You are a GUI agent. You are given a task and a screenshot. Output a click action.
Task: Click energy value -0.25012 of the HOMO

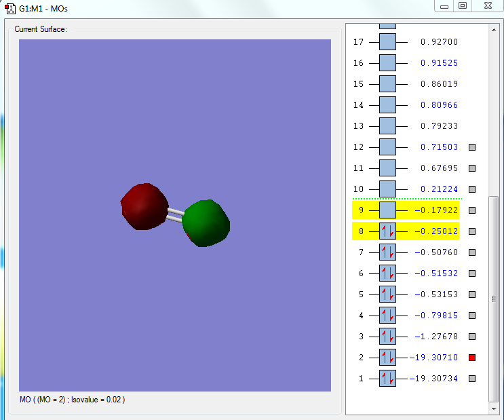coord(437,231)
